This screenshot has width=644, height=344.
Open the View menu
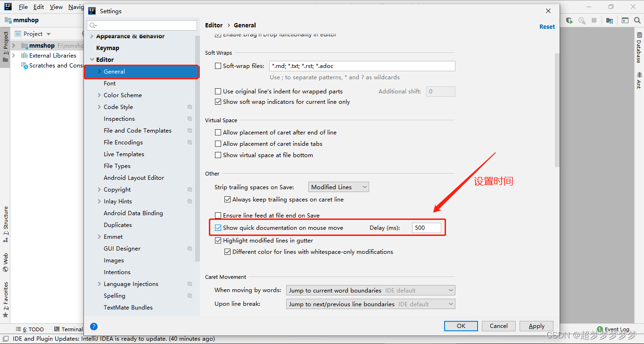pos(56,7)
